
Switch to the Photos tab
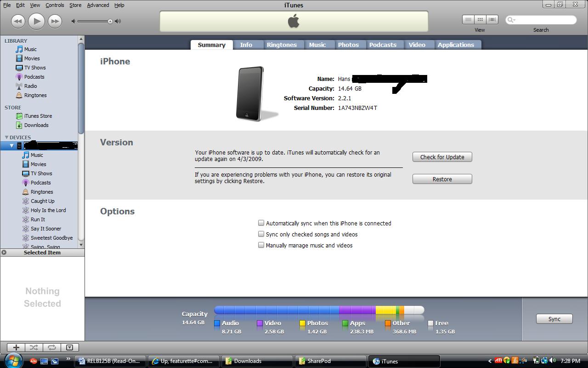click(x=348, y=45)
